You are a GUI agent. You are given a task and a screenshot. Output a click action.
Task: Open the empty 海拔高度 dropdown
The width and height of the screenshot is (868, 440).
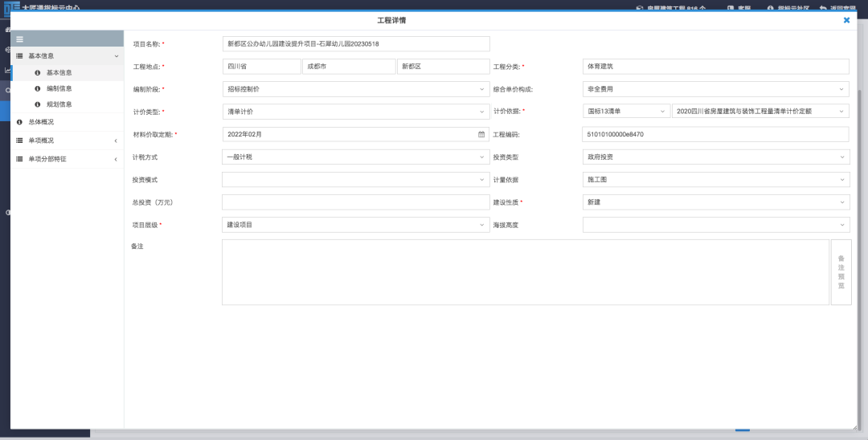tap(716, 225)
